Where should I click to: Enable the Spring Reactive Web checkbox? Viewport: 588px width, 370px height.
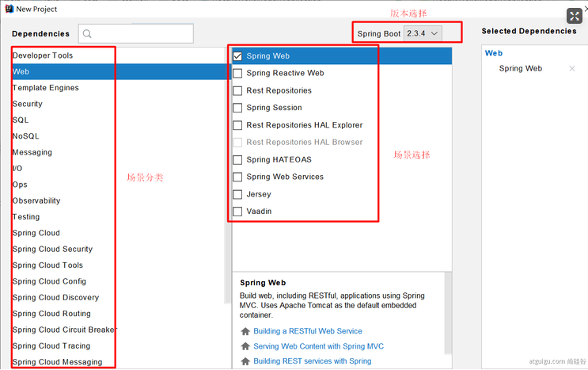(237, 74)
